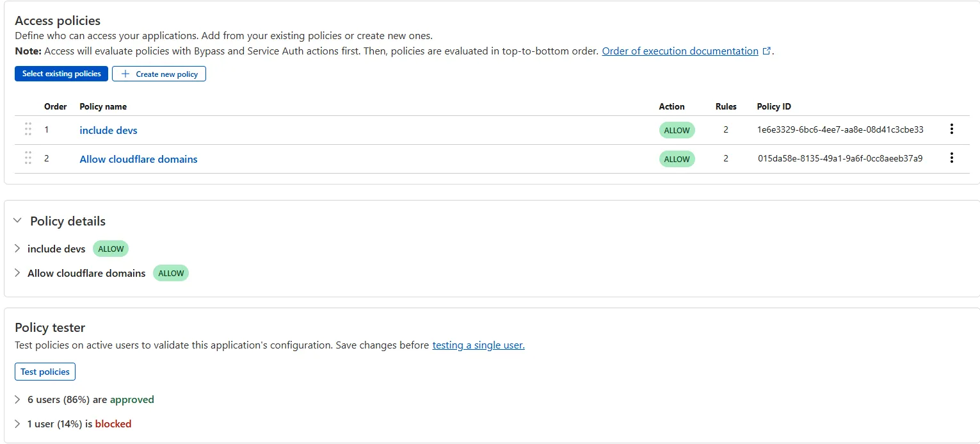Open the Order of execution documentation
The width and height of the screenshot is (980, 444).
pos(680,51)
